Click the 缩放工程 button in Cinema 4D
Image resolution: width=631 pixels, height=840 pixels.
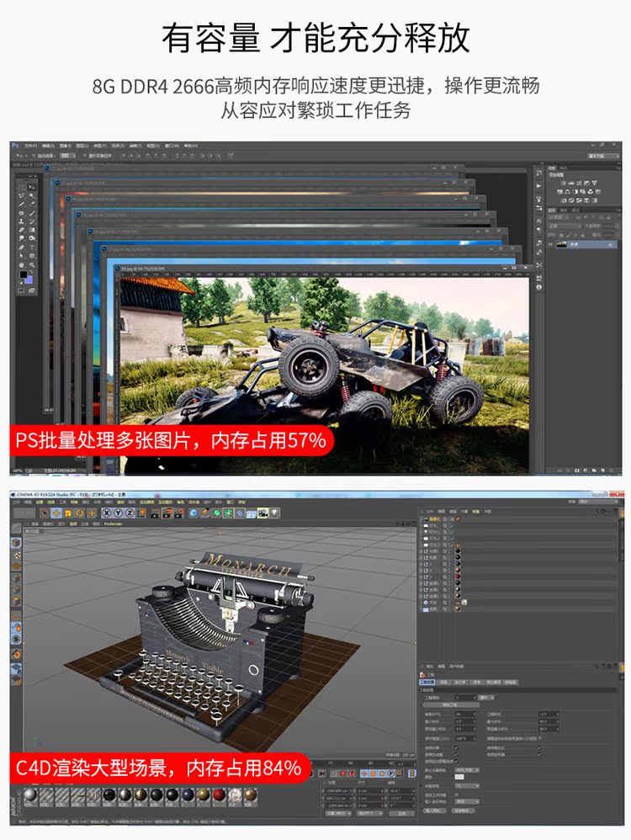tap(452, 704)
